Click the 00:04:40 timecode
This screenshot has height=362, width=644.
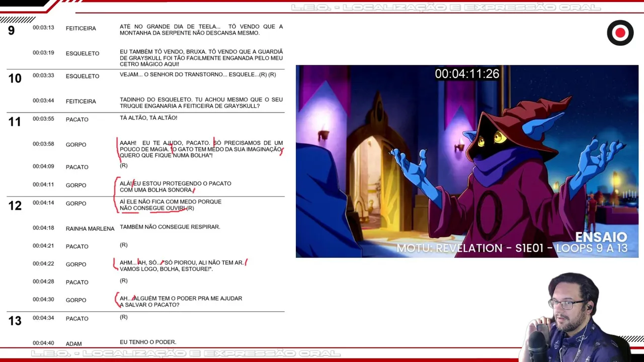[x=43, y=343]
